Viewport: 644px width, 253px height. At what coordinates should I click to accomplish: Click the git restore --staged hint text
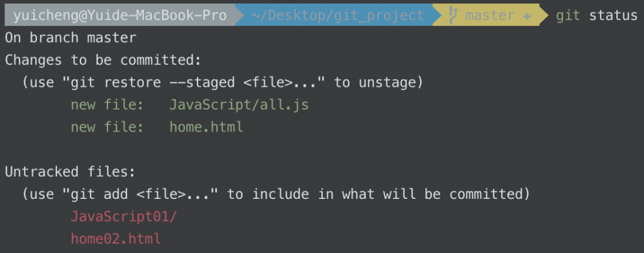[x=222, y=82]
